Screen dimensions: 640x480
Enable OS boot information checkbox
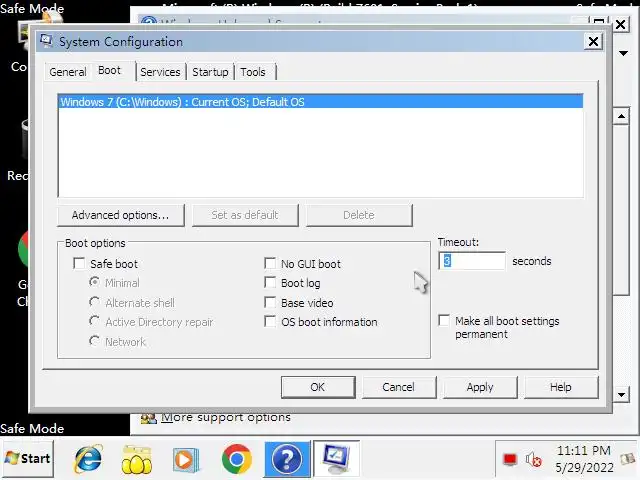(270, 322)
